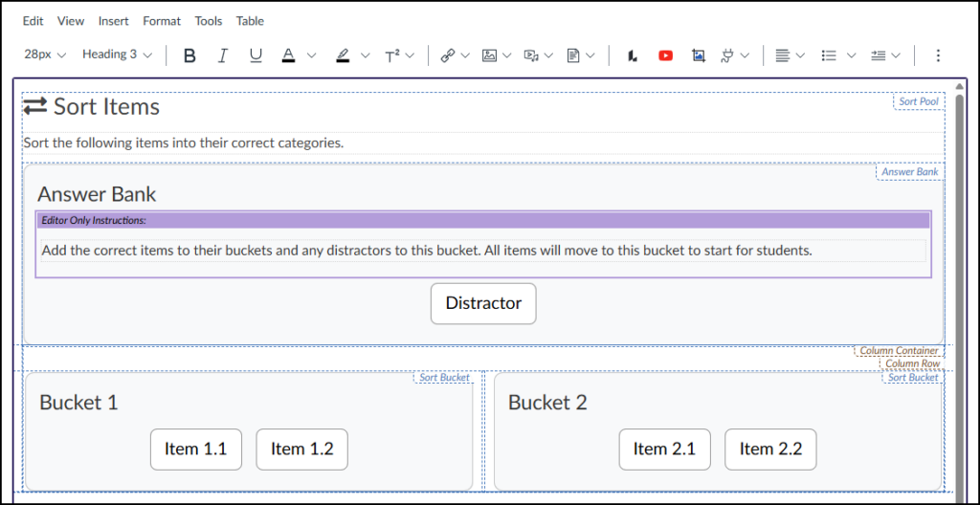Expand the image options dropdown arrow
The width and height of the screenshot is (980, 505).
pos(507,55)
